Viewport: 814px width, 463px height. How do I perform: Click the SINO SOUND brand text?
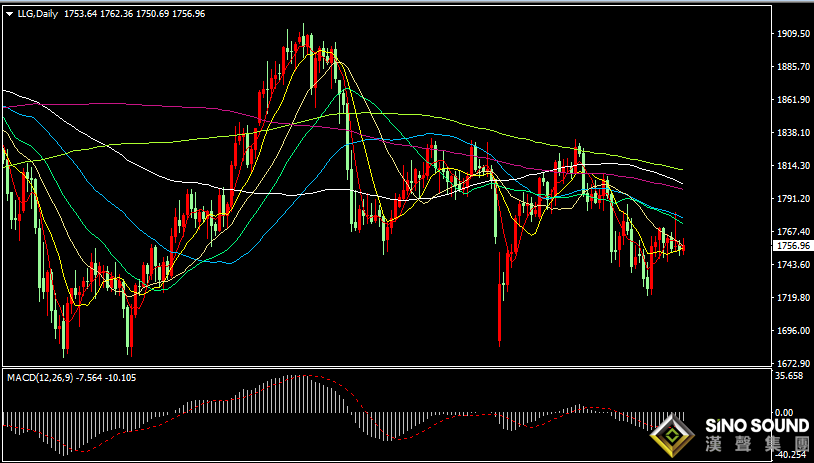pyautogui.click(x=757, y=426)
